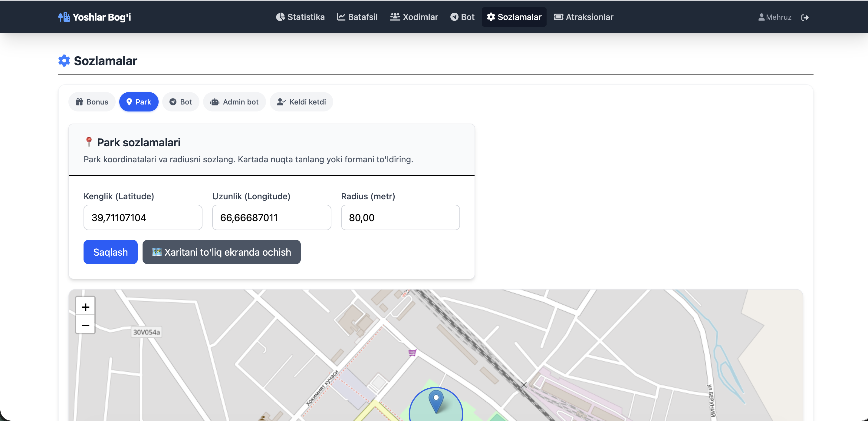
Task: Click the logout icon beside Mehruz
Action: coord(805,18)
